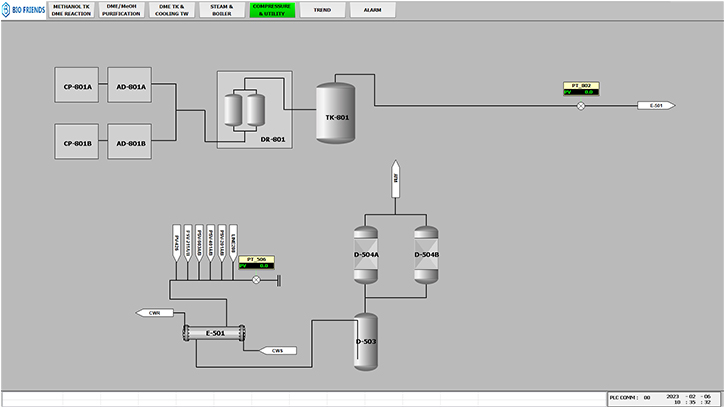
Task: Click the third vertical inlet arrow connector
Action: [x=199, y=244]
